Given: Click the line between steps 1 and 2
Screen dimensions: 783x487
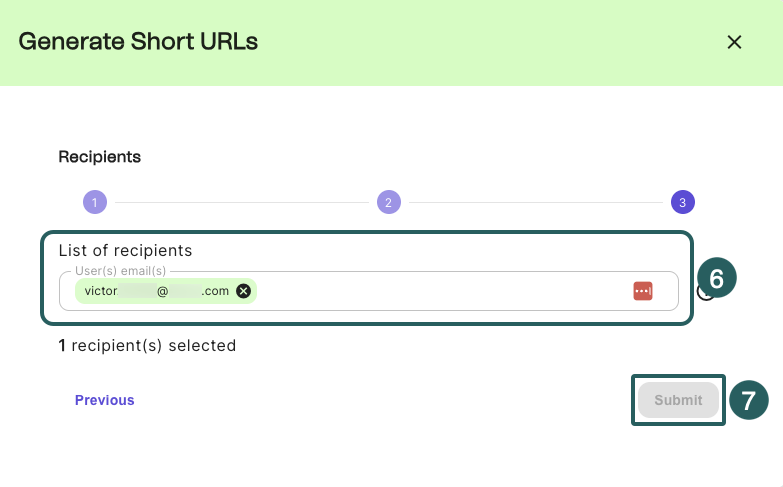Looking at the screenshot, I should click(240, 202).
